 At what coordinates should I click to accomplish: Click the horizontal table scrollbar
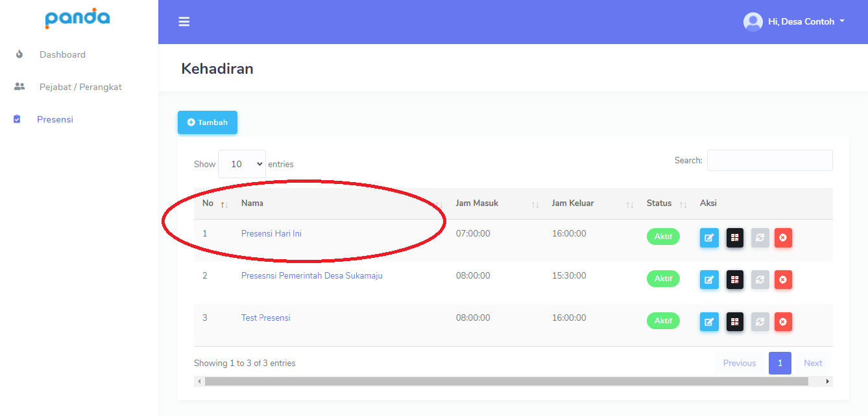[x=507, y=382]
